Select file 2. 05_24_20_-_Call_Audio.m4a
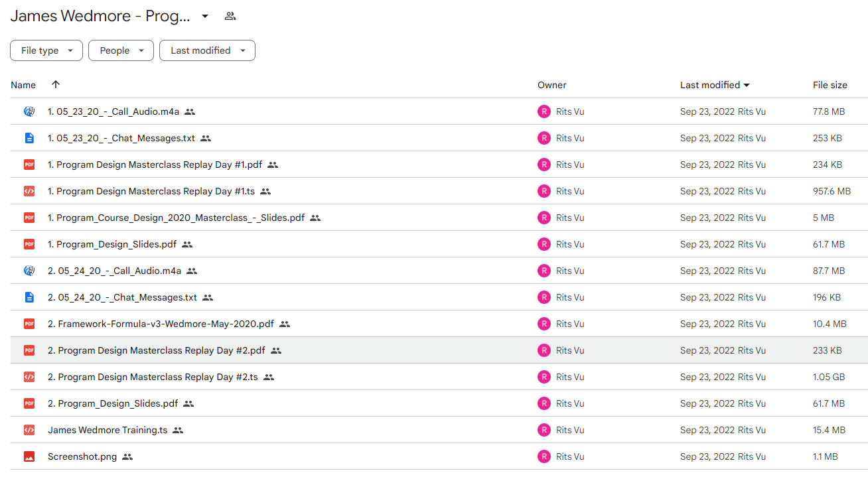868x483 pixels. click(114, 271)
